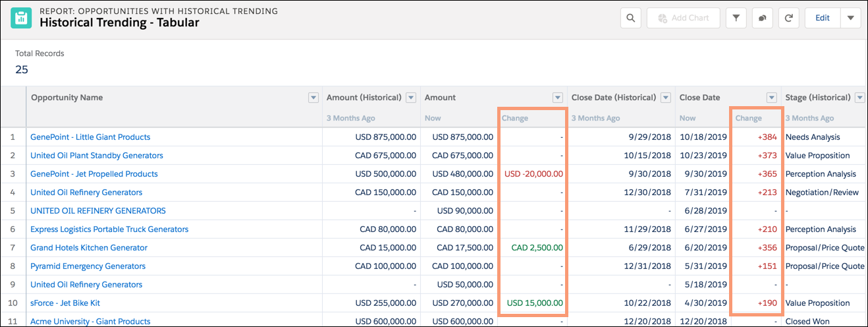Refresh the report with refresh icon

pos(788,18)
